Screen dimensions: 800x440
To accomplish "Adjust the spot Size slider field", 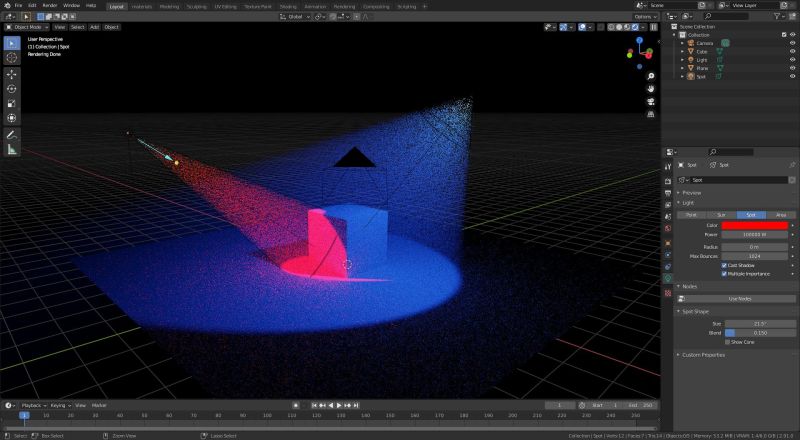I will [760, 324].
